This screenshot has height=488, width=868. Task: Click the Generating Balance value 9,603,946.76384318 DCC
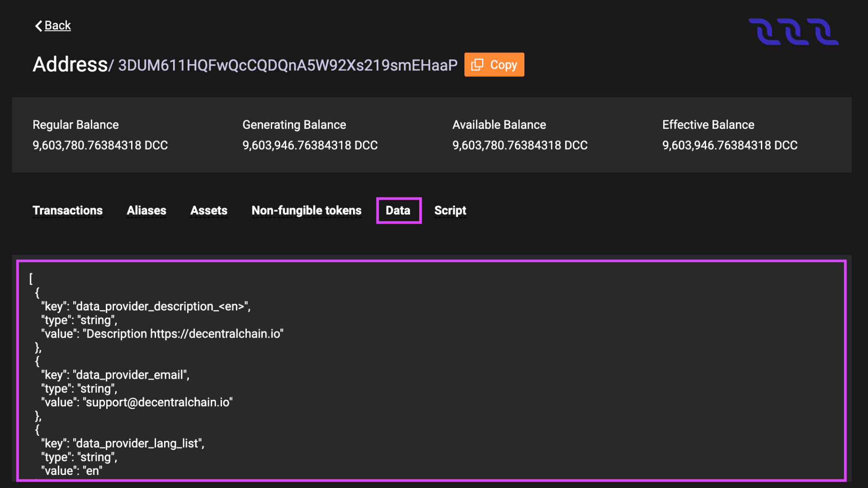(310, 145)
